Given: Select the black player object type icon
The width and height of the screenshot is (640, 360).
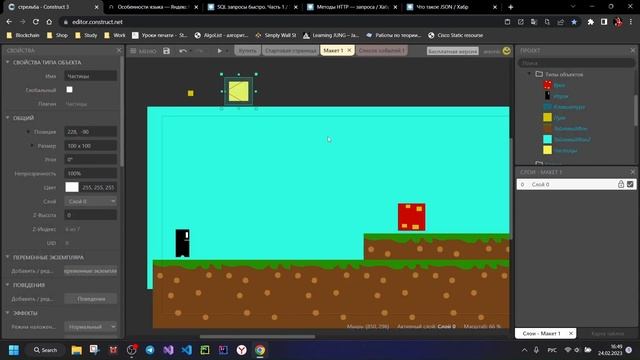Looking at the screenshot, I should [547, 96].
